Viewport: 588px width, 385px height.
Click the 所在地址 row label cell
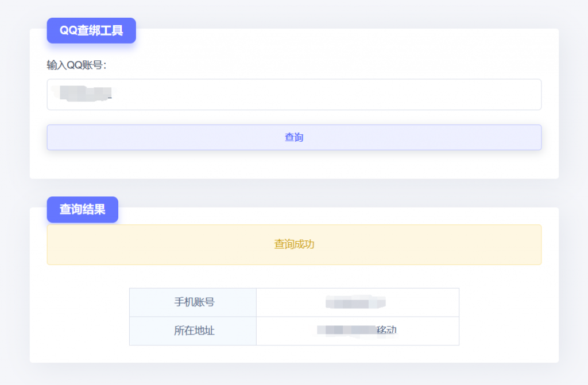click(x=192, y=330)
